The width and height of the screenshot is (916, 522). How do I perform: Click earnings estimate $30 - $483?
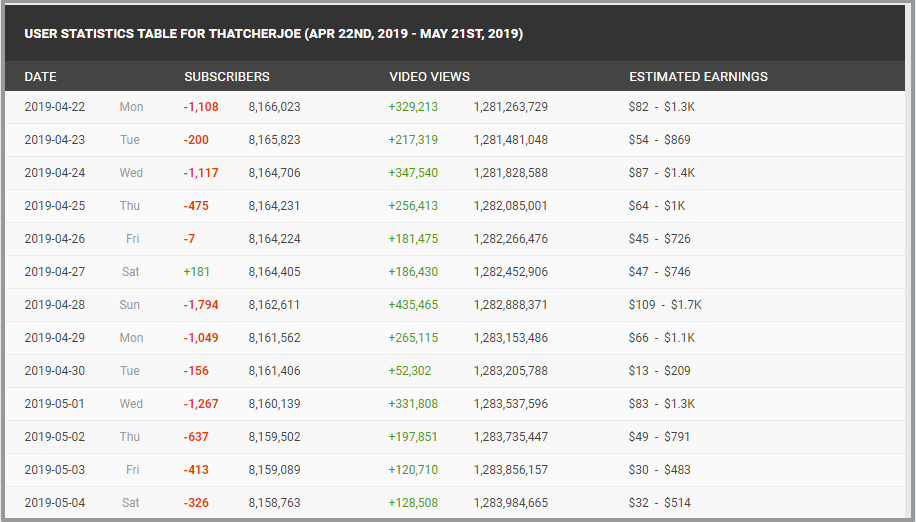click(x=660, y=469)
